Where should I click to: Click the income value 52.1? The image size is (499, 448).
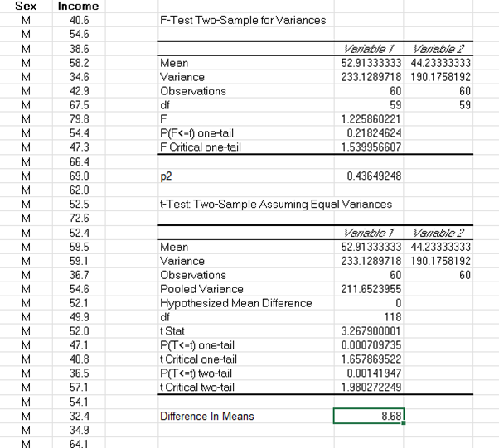(79, 302)
